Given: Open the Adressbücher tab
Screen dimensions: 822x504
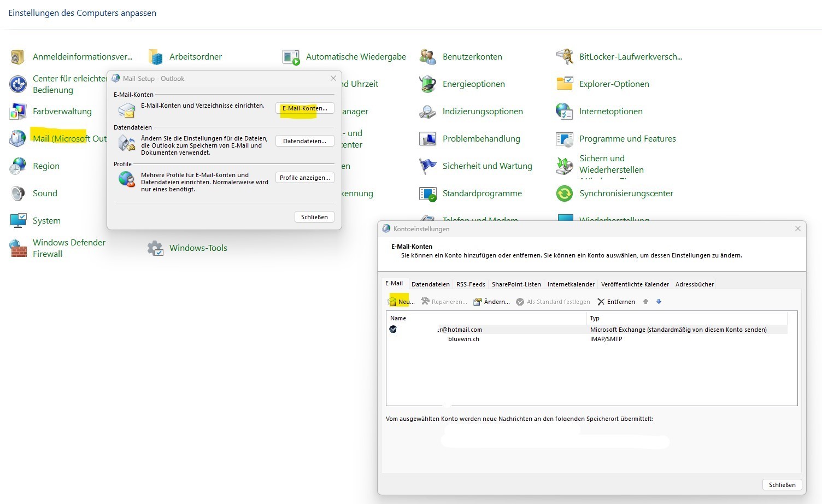Looking at the screenshot, I should click(694, 284).
